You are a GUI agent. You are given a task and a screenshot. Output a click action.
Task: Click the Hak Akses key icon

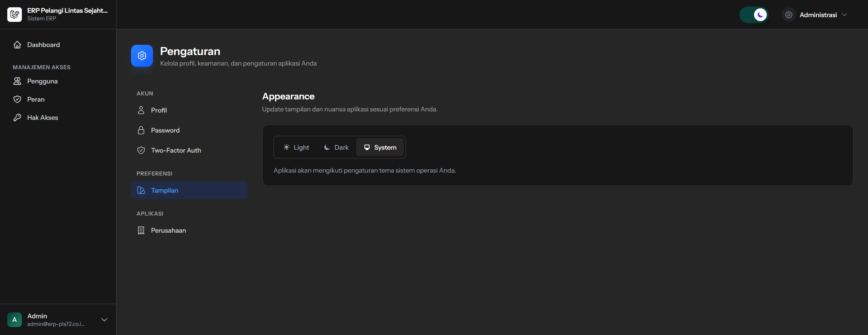(17, 118)
